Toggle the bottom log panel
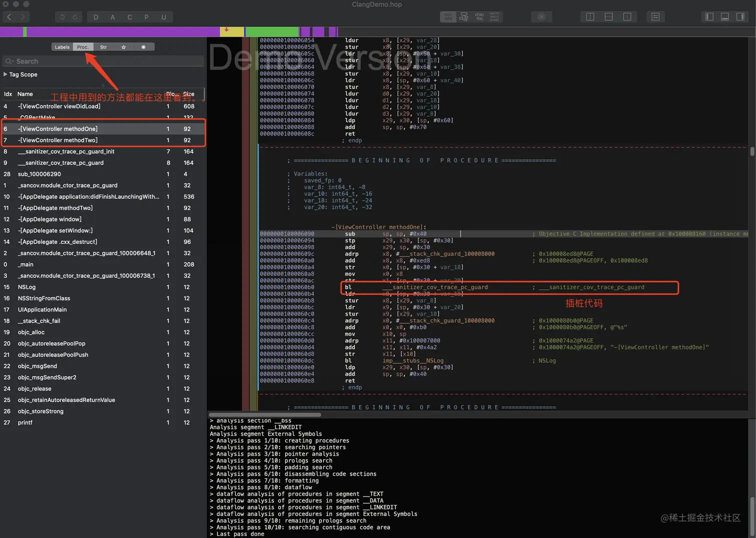 pyautogui.click(x=724, y=17)
